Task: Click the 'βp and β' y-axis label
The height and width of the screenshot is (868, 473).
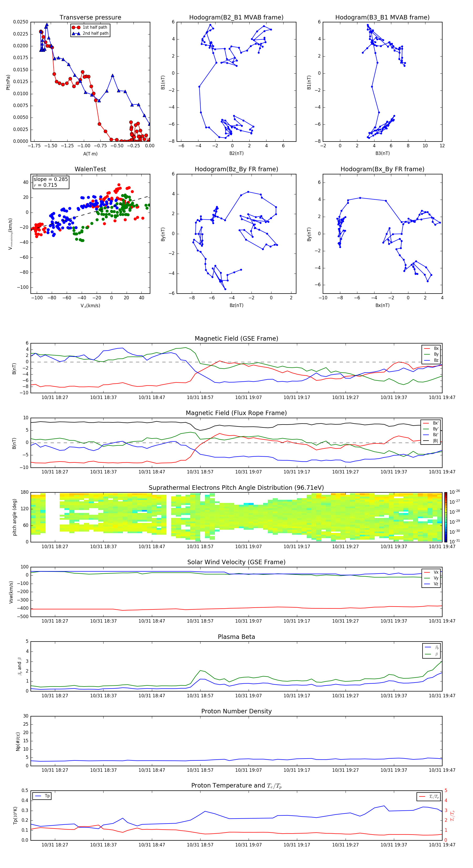Action: click(19, 666)
